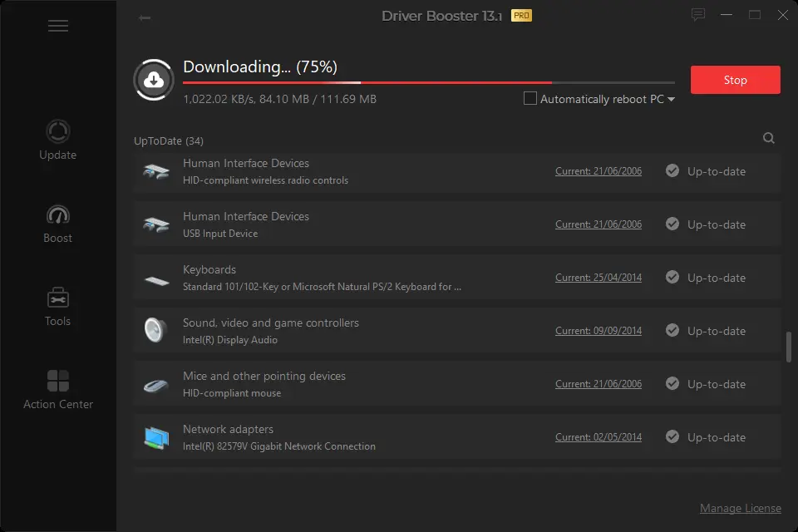The image size is (798, 532).
Task: Select the Keyboards device icon
Action: point(157,280)
